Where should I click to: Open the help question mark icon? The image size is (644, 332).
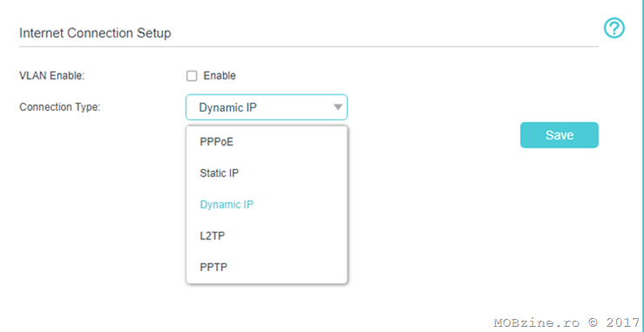[614, 29]
